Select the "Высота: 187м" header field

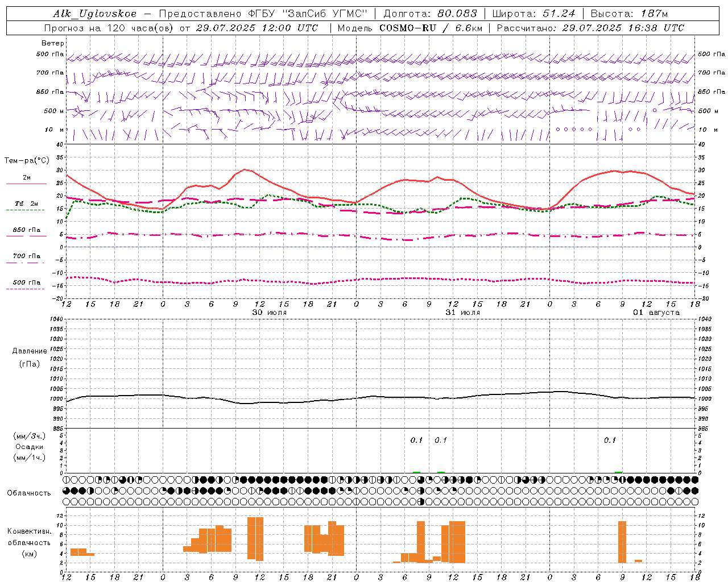(629, 14)
